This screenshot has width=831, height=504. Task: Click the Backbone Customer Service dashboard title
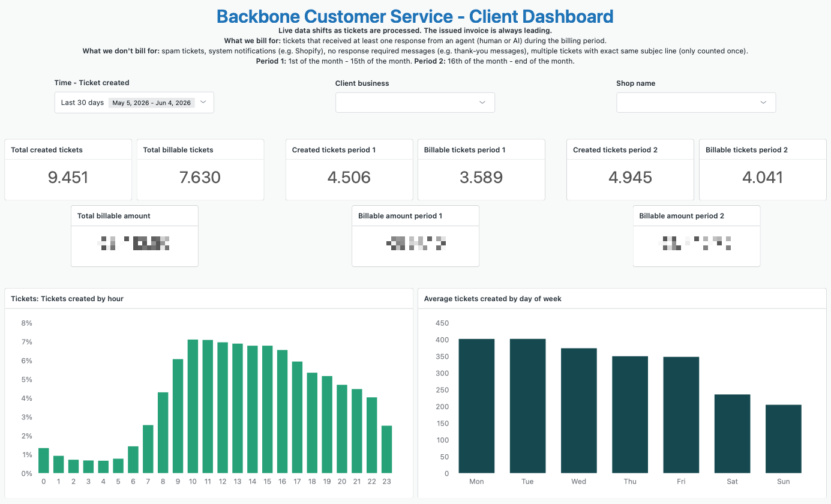(415, 16)
